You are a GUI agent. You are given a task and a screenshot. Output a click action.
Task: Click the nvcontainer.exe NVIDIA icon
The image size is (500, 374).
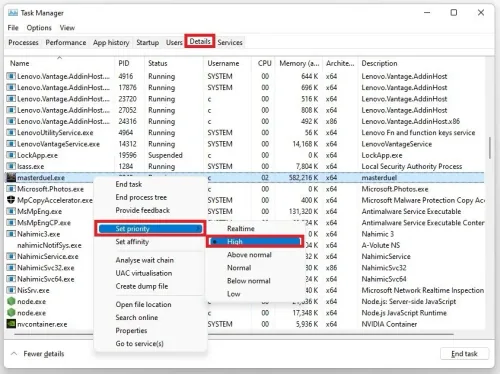(11, 324)
